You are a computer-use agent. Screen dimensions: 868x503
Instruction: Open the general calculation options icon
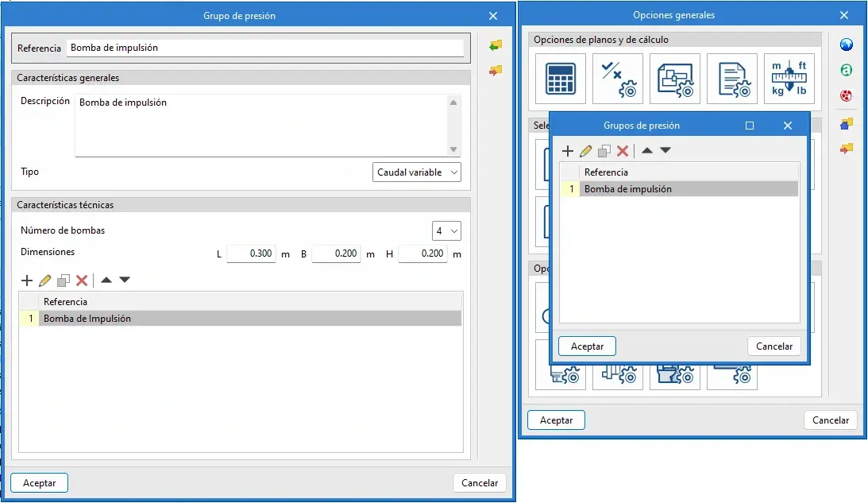[x=560, y=78]
